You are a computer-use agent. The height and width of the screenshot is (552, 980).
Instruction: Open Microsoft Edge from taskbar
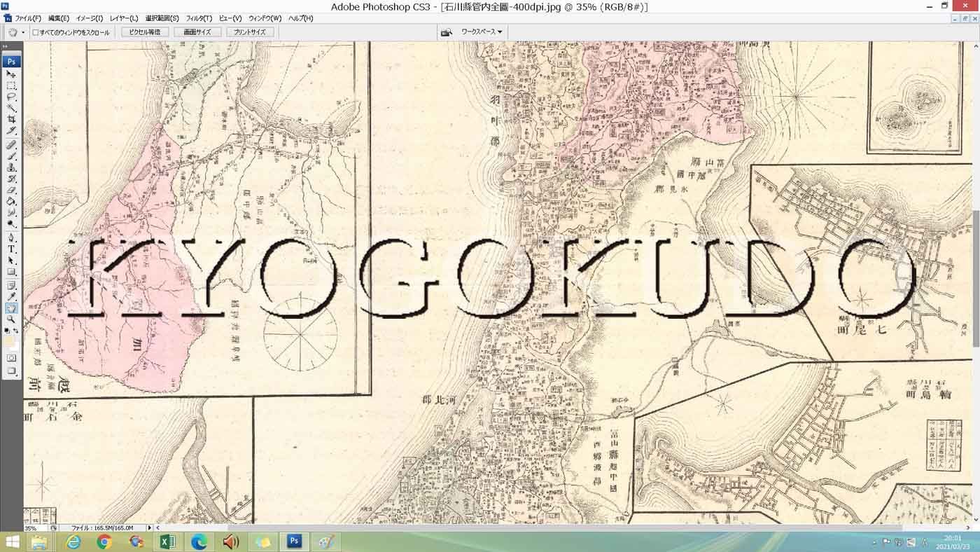point(199,541)
